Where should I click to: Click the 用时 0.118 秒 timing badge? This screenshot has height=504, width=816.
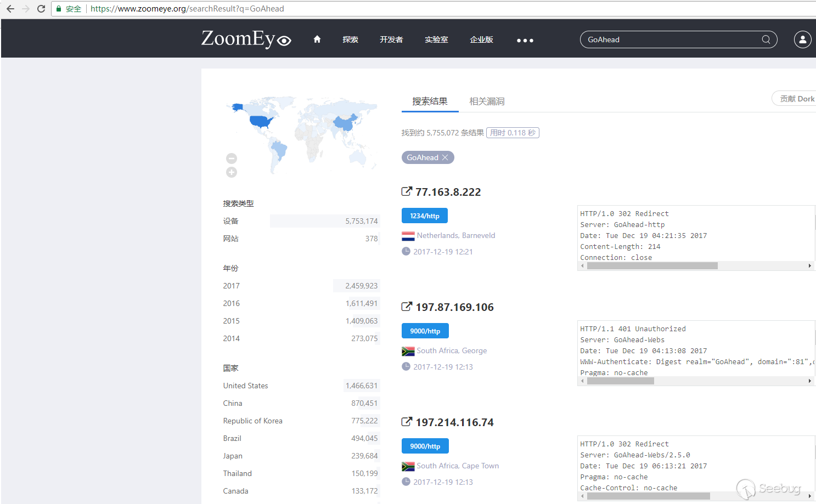point(513,133)
